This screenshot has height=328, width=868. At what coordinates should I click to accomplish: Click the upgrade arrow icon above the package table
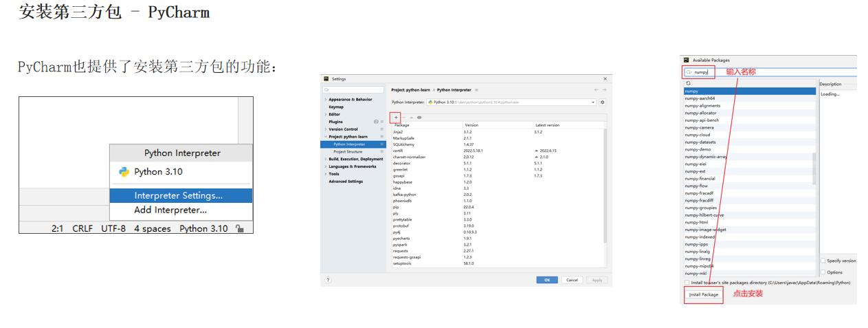tap(412, 117)
